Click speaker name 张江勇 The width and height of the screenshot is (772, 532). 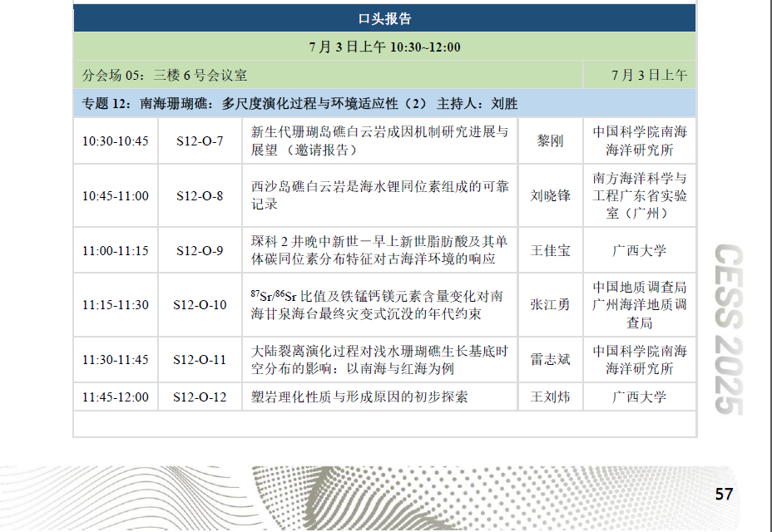pos(550,305)
